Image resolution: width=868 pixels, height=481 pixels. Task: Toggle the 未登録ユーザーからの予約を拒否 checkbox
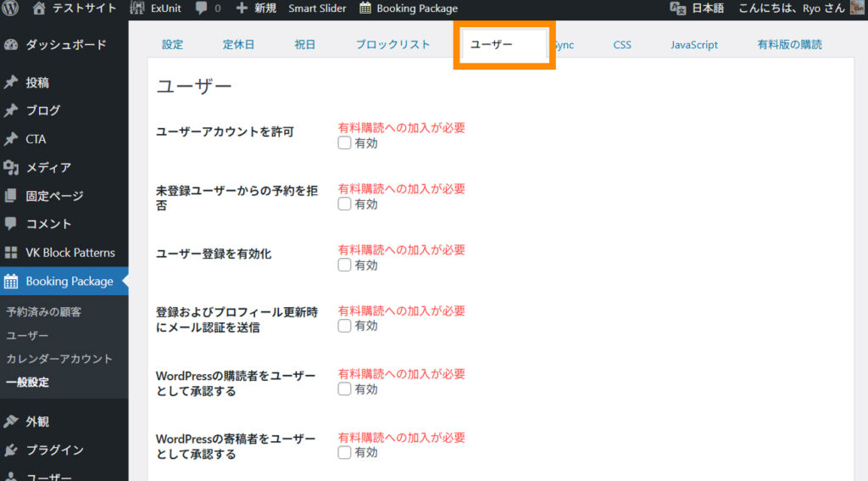[344, 204]
